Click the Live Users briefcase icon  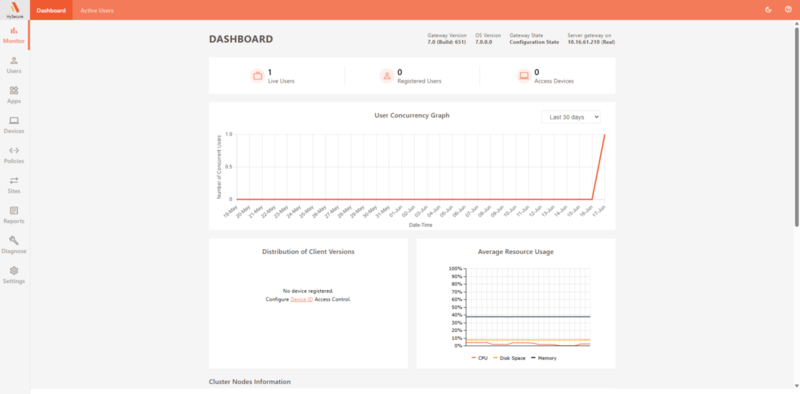pos(257,76)
